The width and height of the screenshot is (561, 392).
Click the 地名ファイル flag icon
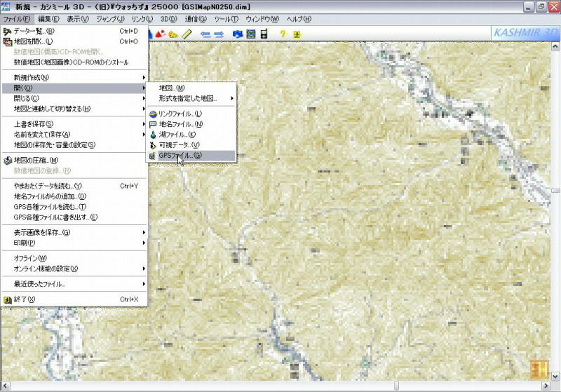[x=153, y=124]
